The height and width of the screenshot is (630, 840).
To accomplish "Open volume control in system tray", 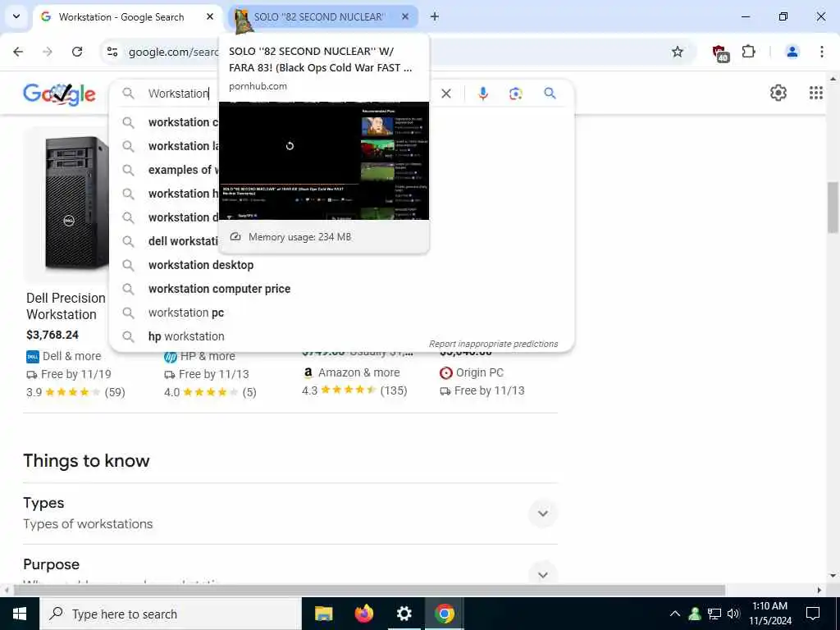I will point(734,614).
